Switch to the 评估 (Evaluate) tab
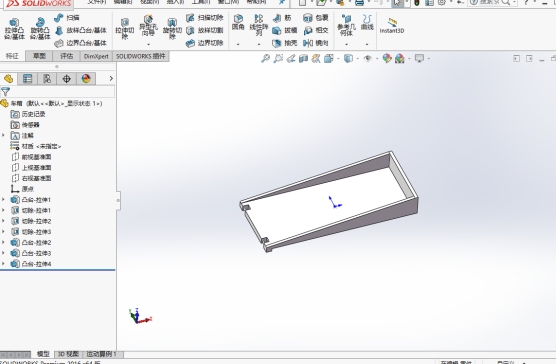 point(66,56)
